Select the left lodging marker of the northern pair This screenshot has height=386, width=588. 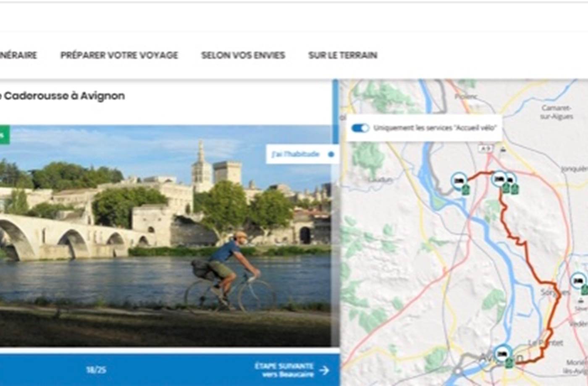click(x=499, y=179)
